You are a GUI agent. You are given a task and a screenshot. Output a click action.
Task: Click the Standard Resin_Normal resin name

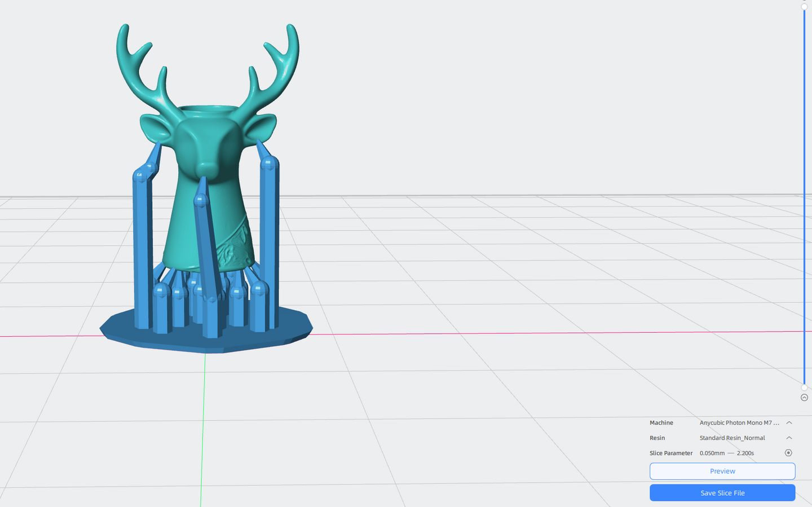point(732,438)
